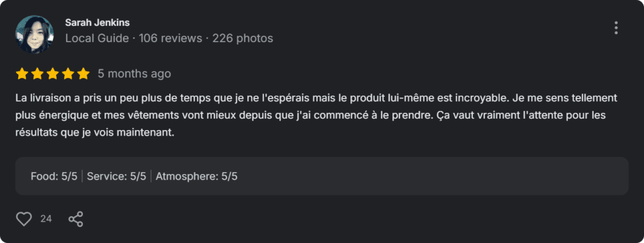Click the '5 months ago' timestamp
644x243 pixels.
pos(135,73)
